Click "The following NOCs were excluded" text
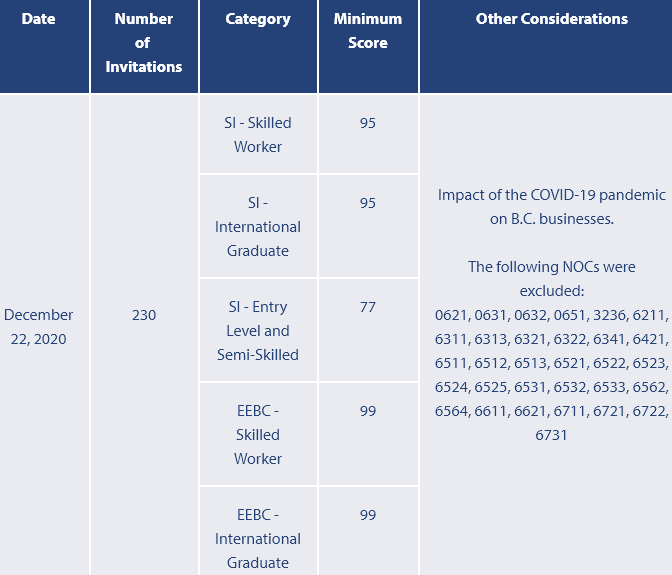The width and height of the screenshot is (672, 575). pos(552,279)
